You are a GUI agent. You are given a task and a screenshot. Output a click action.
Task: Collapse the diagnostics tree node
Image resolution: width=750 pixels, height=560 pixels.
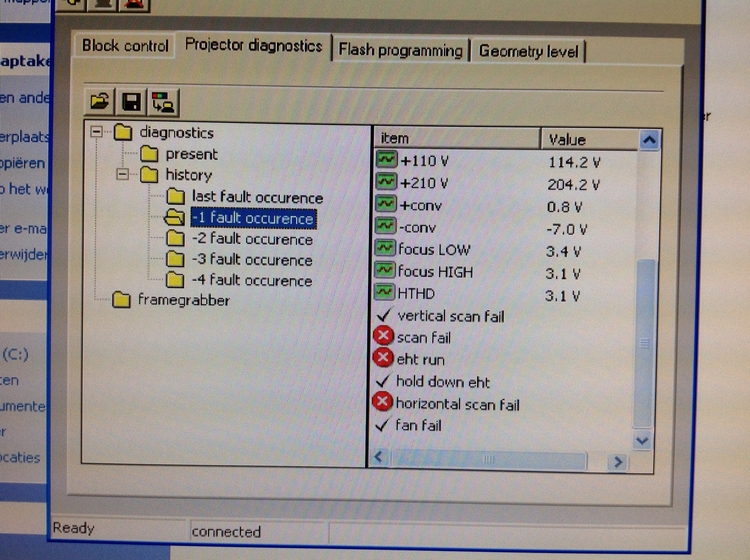coord(97,132)
